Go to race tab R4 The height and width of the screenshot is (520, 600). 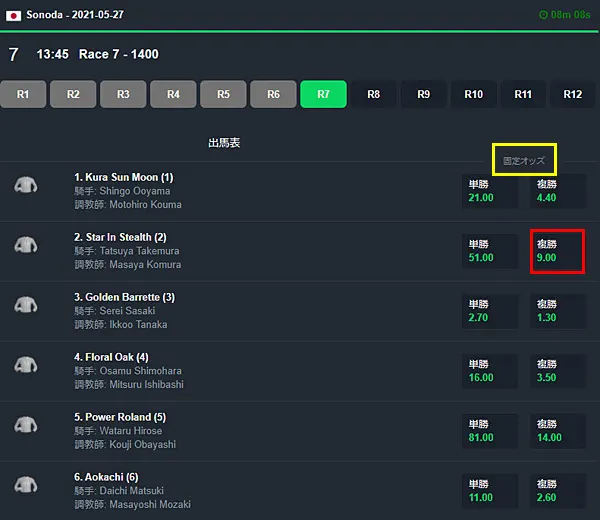[x=173, y=94]
